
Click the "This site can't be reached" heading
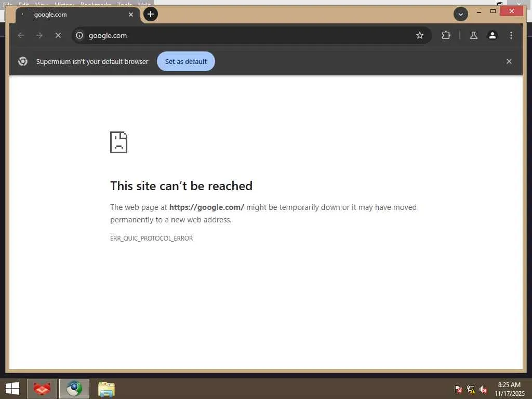coord(181,186)
